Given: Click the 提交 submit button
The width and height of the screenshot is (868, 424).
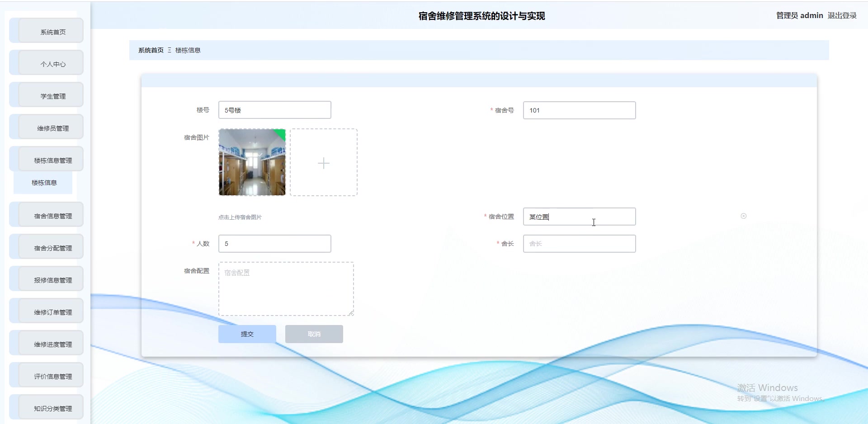Looking at the screenshot, I should point(247,334).
